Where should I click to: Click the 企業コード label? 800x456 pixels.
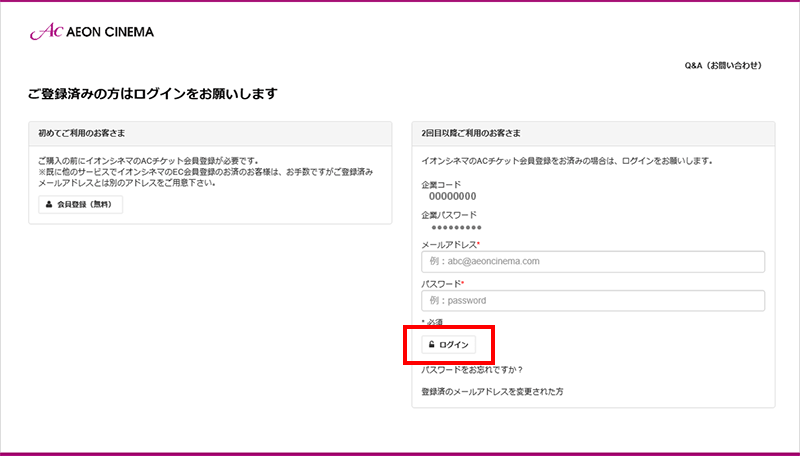(442, 185)
